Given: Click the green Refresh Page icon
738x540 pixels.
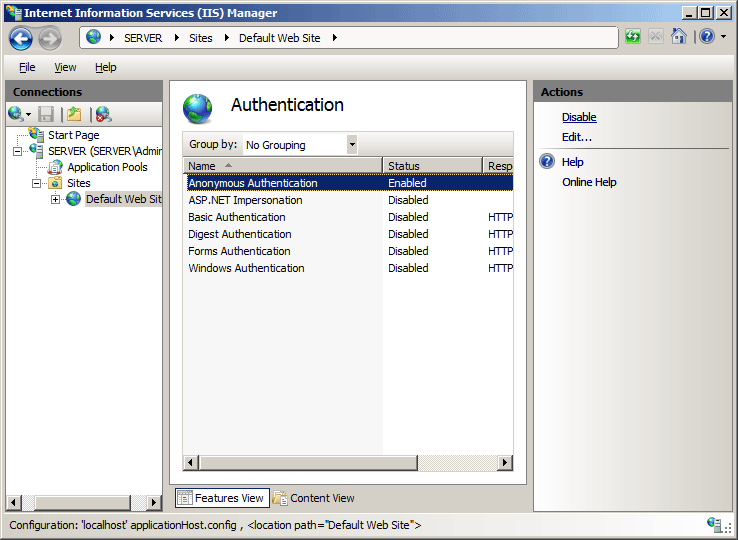Looking at the screenshot, I should click(x=633, y=37).
